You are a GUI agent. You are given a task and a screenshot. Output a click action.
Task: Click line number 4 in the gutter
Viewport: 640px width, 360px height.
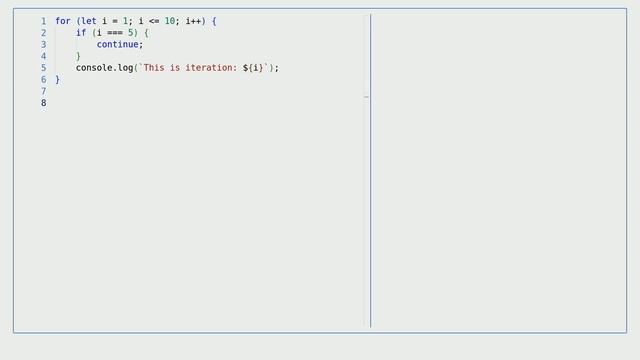44,56
